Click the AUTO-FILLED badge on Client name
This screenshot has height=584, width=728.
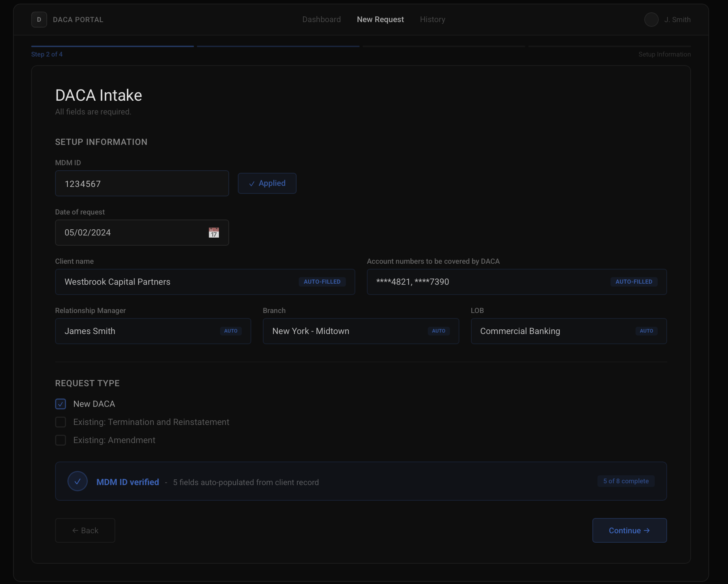pos(322,282)
